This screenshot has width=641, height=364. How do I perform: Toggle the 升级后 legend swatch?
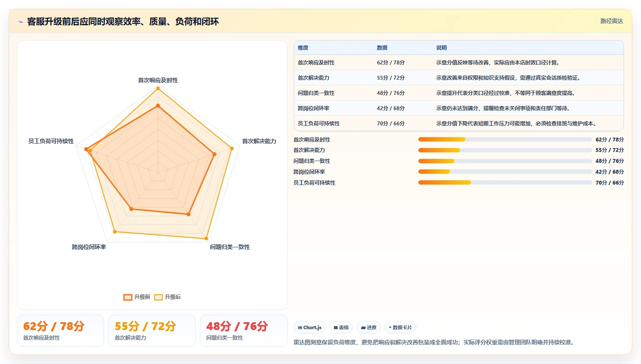[x=158, y=297]
